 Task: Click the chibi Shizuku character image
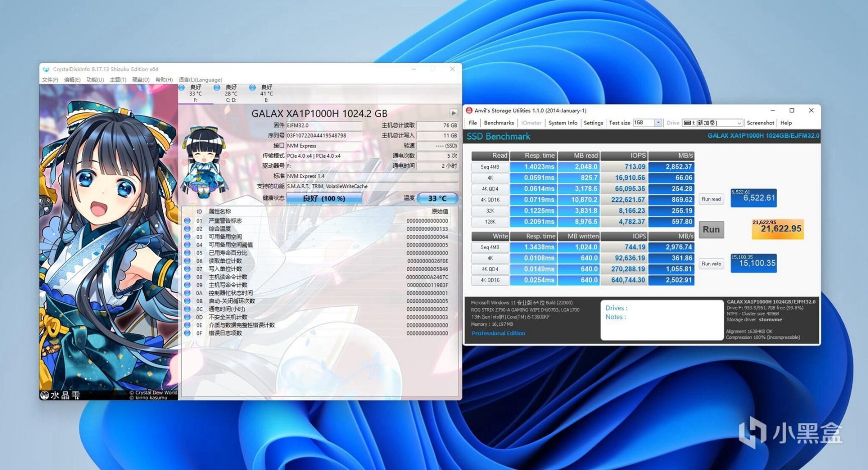click(203, 162)
